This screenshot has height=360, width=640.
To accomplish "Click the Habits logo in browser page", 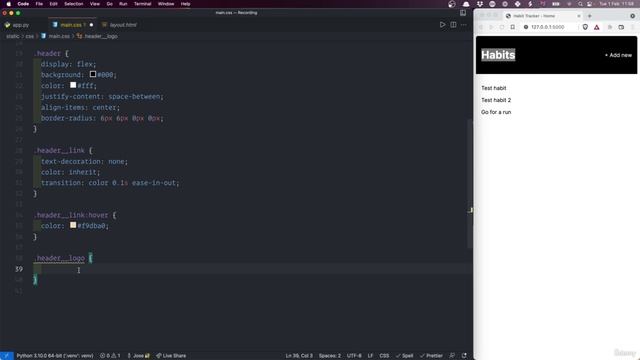I will click(x=498, y=55).
